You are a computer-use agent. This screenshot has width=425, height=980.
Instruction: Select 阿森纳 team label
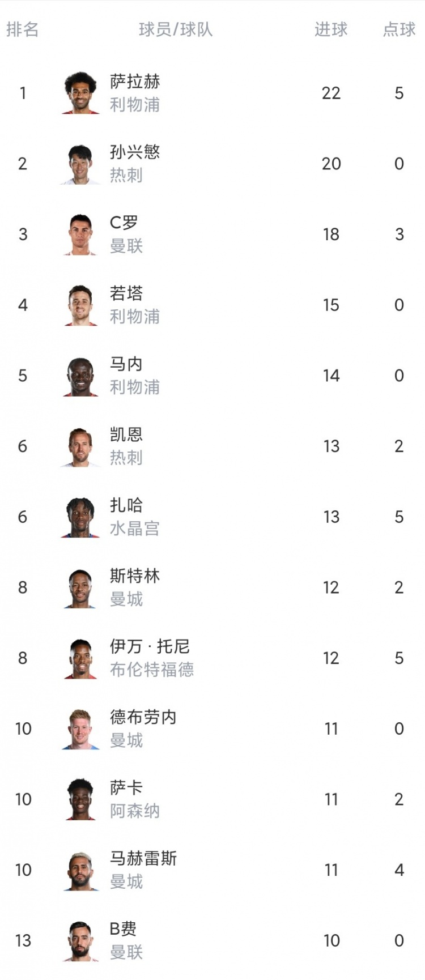tap(135, 811)
